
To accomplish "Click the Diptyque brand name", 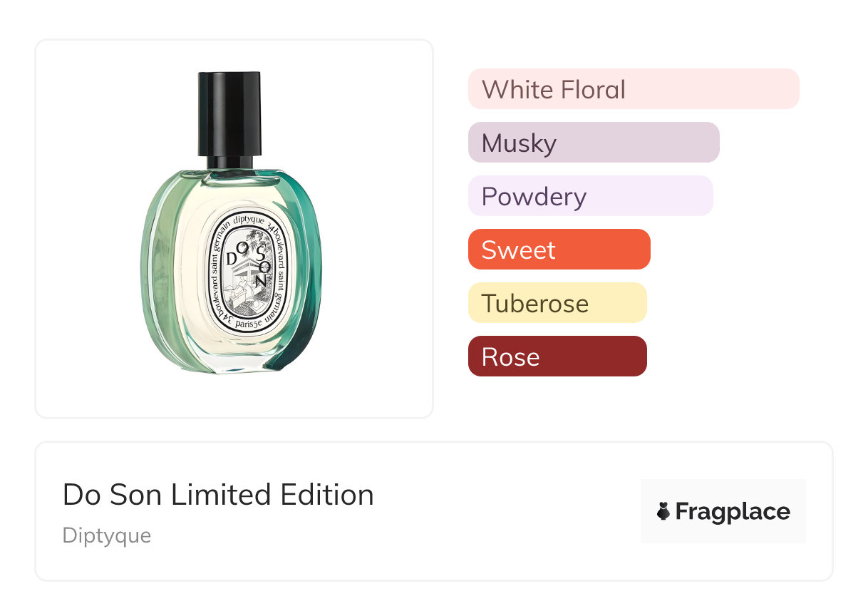I will click(107, 535).
